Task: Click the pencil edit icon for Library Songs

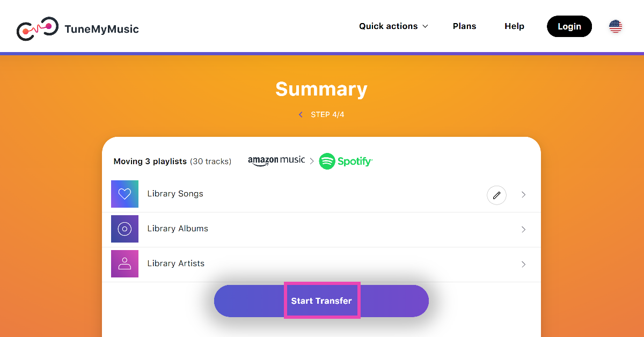Action: 496,195
